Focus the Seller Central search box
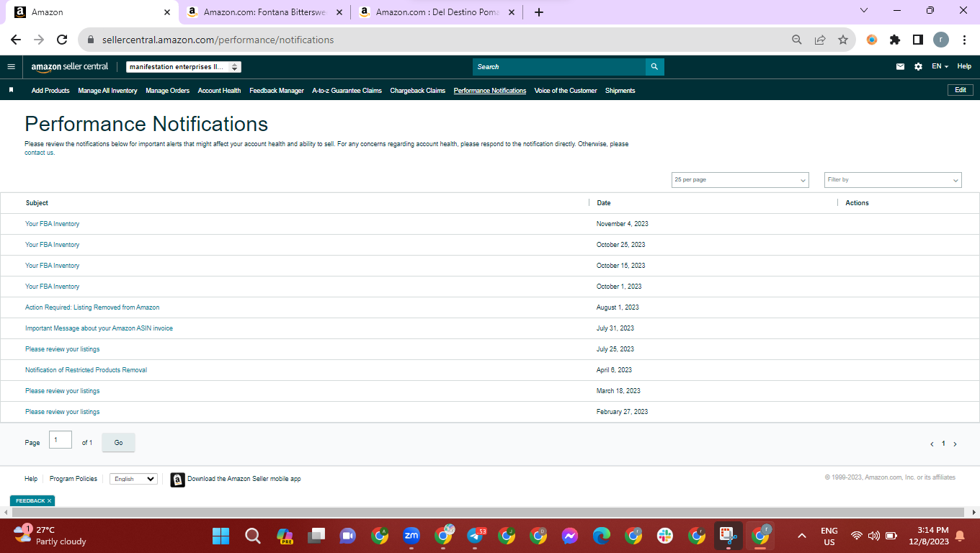980x553 pixels. pyautogui.click(x=559, y=66)
